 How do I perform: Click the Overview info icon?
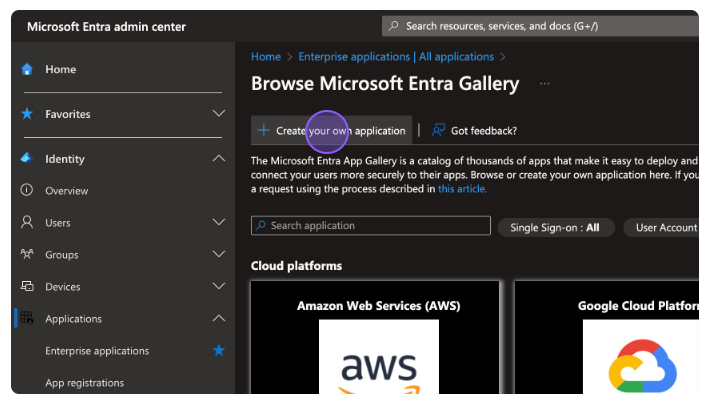[x=27, y=190]
